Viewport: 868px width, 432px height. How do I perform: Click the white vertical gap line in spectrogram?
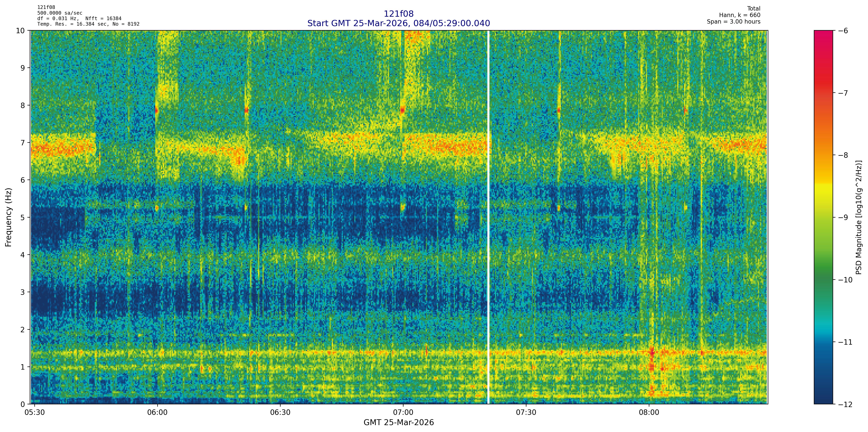(488, 216)
